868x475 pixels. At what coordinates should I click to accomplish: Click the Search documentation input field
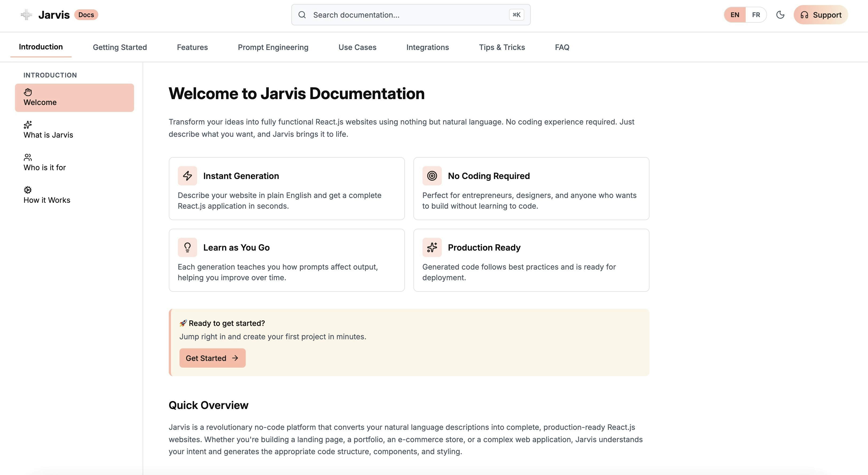point(388,15)
